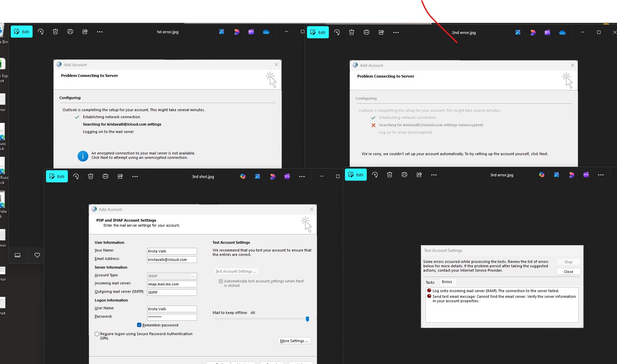Toggle Automatically test account settings checkbox
617x364 pixels.
221,281
